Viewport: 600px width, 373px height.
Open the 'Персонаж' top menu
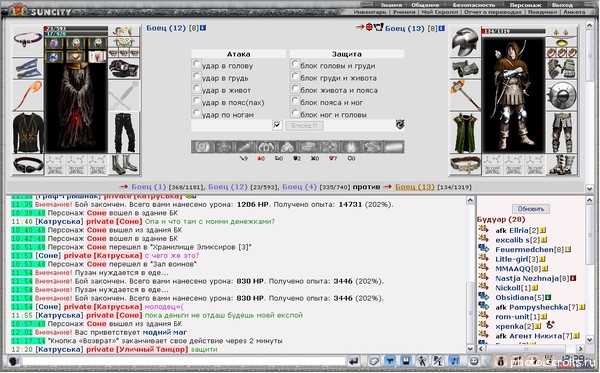[525, 5]
